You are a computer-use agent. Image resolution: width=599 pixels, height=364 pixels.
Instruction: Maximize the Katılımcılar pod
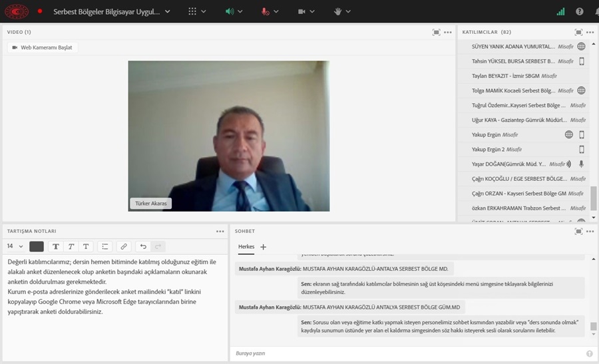578,32
